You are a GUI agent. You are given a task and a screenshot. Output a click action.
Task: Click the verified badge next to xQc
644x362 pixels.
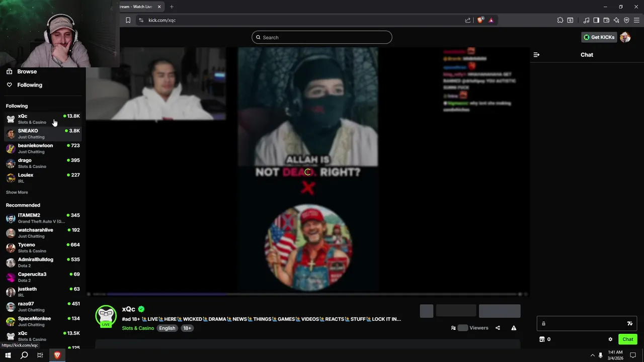point(141,309)
